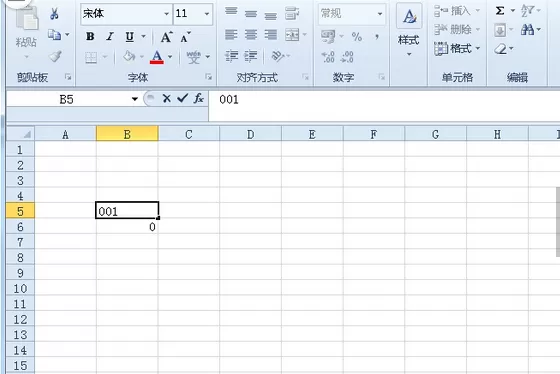Toggle Bold formatting
The height and width of the screenshot is (374, 560).
tap(90, 36)
